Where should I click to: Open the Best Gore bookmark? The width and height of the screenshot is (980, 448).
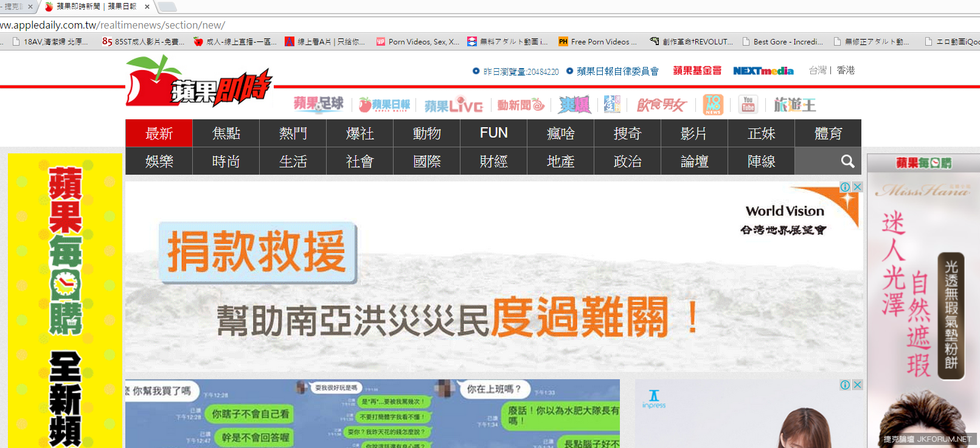[782, 41]
